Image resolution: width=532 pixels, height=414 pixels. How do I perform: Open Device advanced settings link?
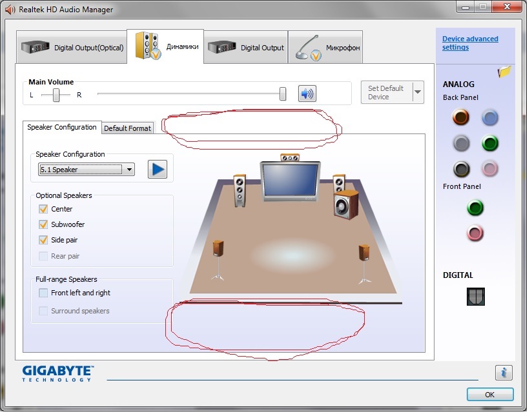click(470, 43)
